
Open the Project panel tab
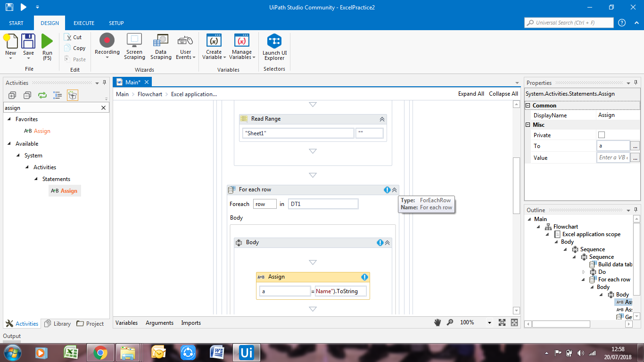point(91,324)
